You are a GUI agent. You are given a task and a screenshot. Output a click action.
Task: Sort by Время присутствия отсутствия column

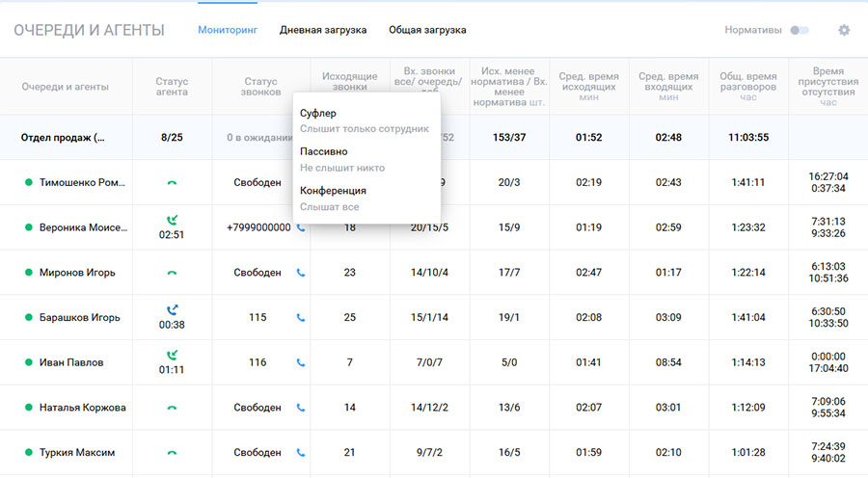828,87
